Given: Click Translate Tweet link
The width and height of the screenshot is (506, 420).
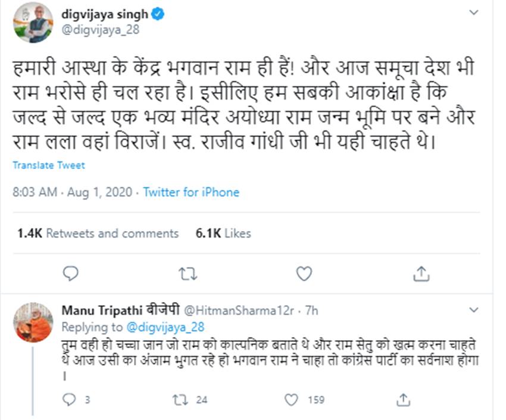Looking at the screenshot, I should pyautogui.click(x=49, y=165).
